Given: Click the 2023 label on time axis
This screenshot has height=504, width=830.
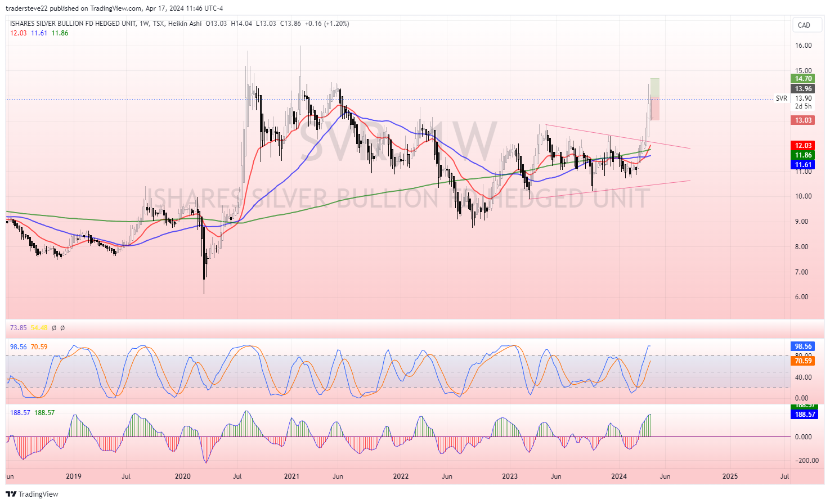Looking at the screenshot, I should pyautogui.click(x=510, y=476).
